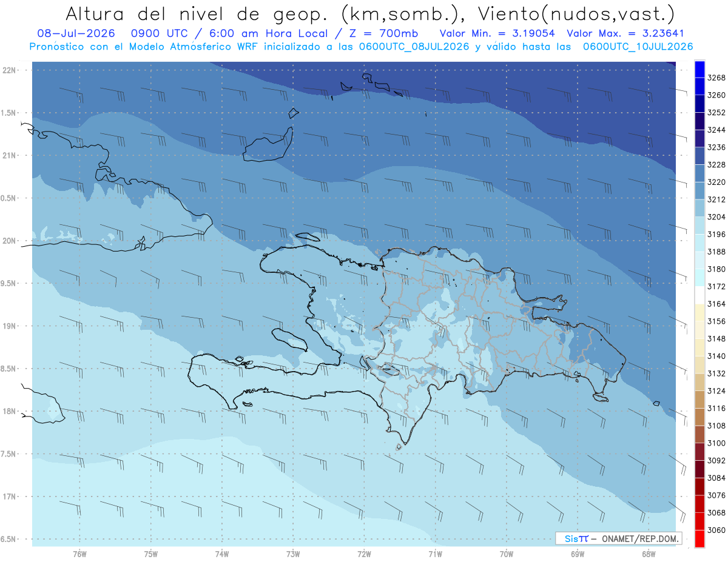The height and width of the screenshot is (562, 728).
Task: Click the '3204' colorbar label
Action: click(x=716, y=217)
